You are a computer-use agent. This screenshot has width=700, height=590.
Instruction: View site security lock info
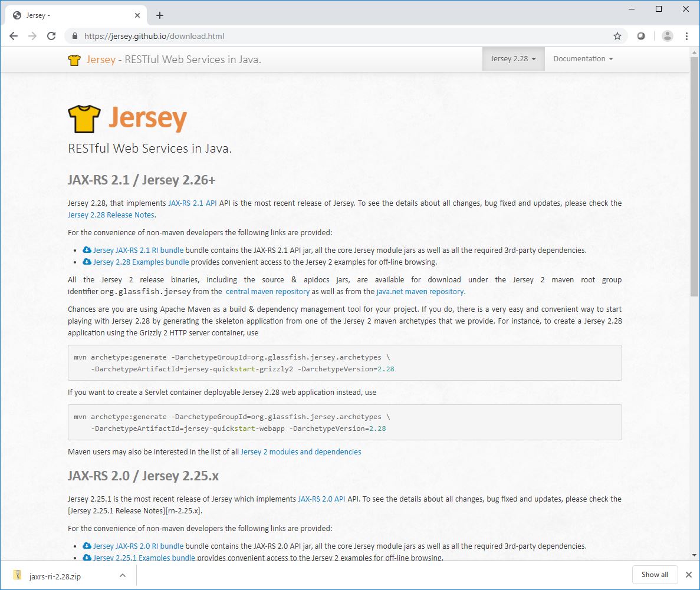75,36
